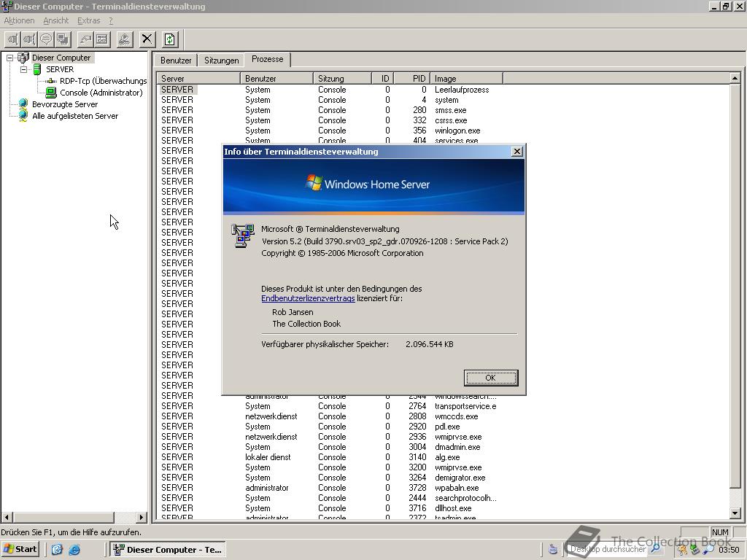747x560 pixels.
Task: Select the Leerlaufprozess row
Action: point(443,90)
